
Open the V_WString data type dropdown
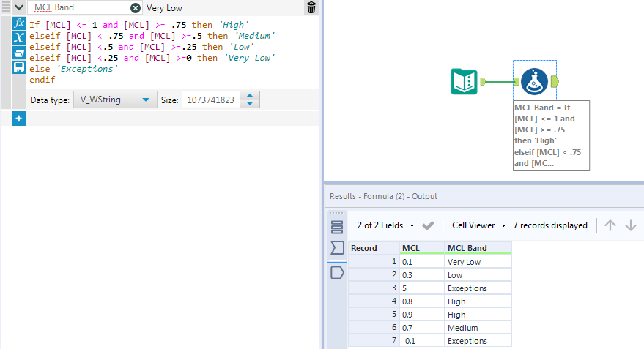pos(115,100)
